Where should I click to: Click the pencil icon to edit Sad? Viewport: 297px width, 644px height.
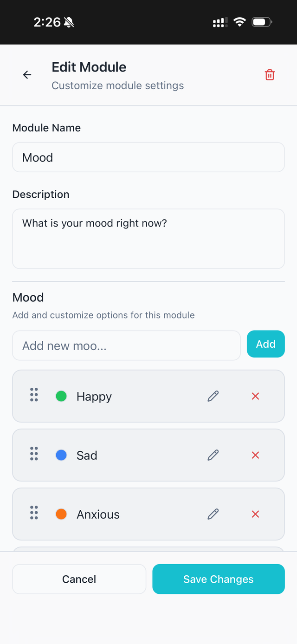pos(213,455)
